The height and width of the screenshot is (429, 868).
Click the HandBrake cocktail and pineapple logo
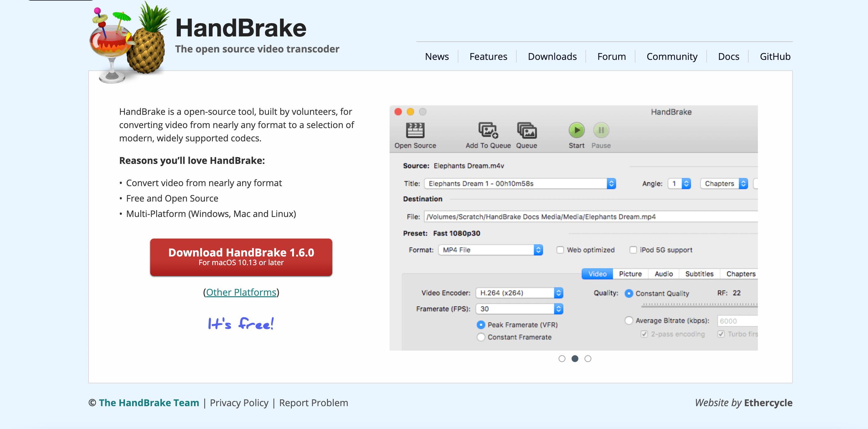pyautogui.click(x=130, y=42)
